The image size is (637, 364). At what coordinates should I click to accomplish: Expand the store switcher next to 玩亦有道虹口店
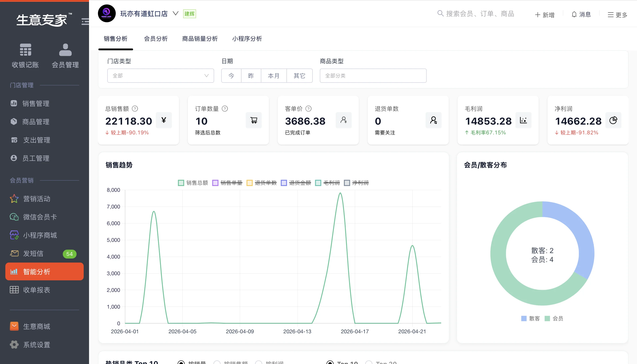coord(176,13)
